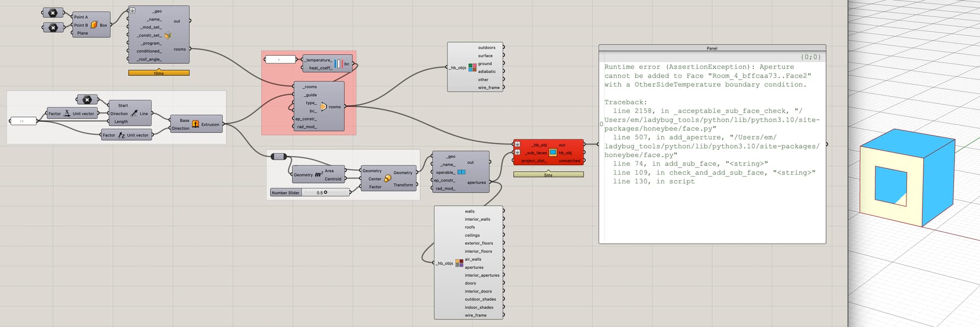Click the Number Slider handle at 0.5
The height and width of the screenshot is (327, 980).
(x=326, y=193)
